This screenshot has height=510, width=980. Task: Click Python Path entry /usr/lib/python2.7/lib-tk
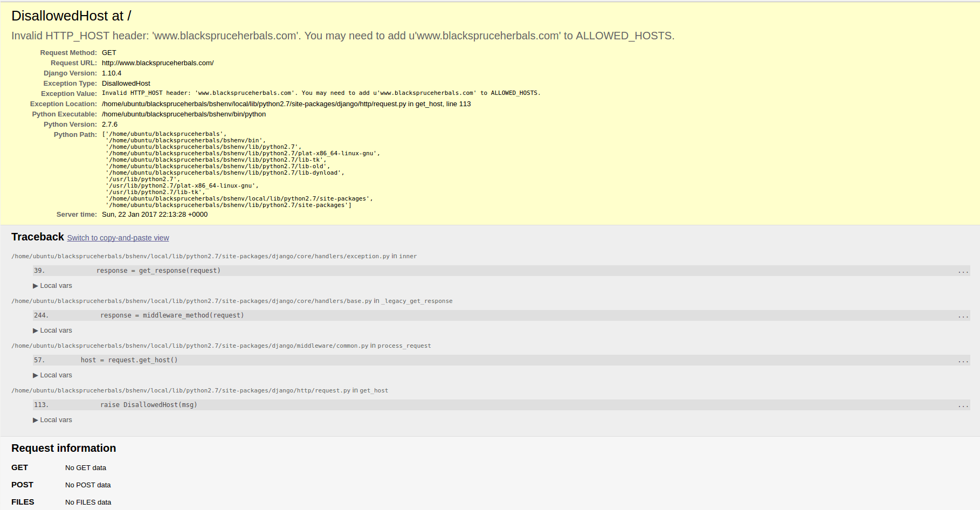coord(155,192)
